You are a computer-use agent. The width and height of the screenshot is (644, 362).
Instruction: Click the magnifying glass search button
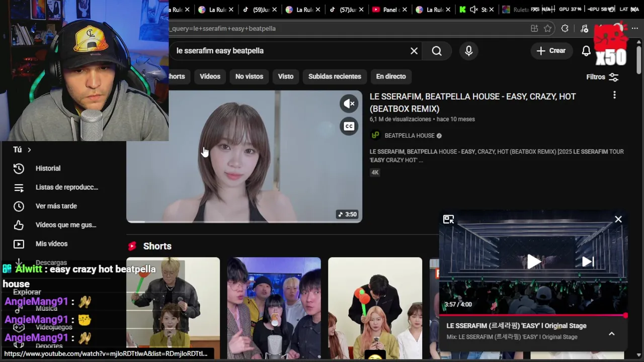point(437,51)
